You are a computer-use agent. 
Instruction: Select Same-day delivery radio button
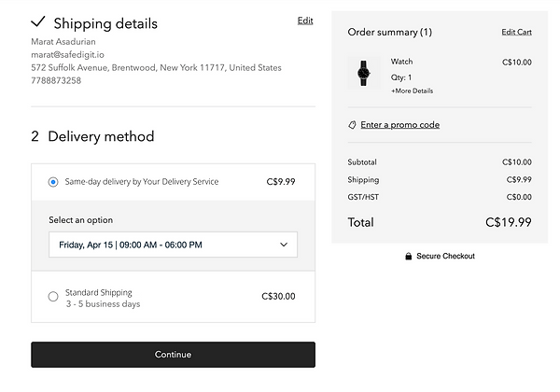pyautogui.click(x=53, y=182)
